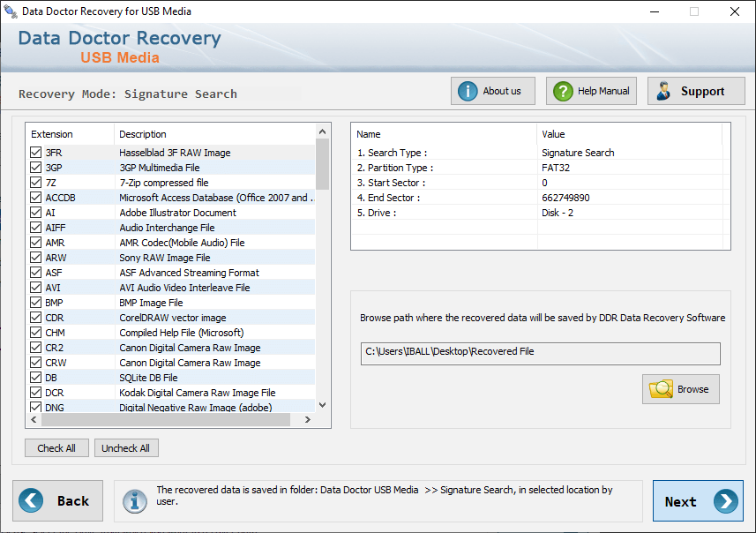Screen dimensions: 756x533
Task: Minimize the Data Doctor Recovery window
Action: point(655,11)
